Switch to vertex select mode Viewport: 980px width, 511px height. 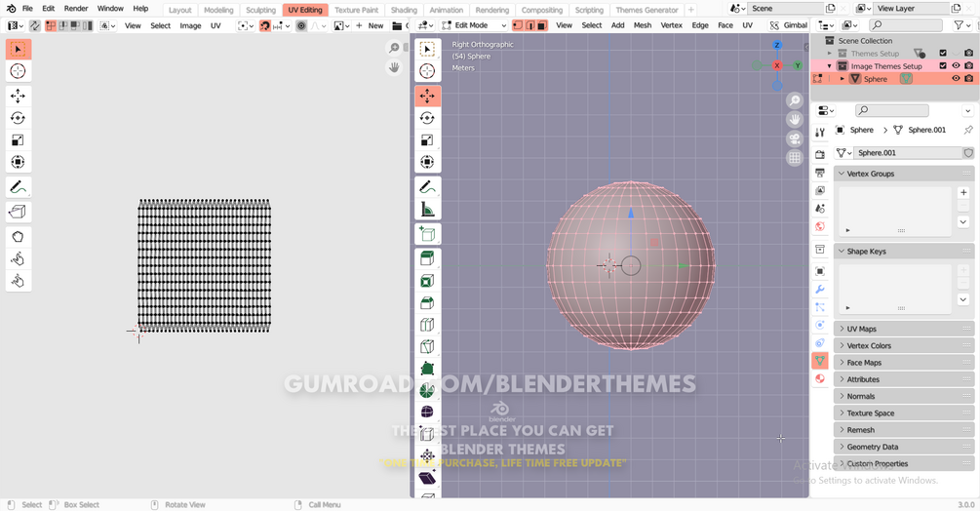click(x=518, y=25)
